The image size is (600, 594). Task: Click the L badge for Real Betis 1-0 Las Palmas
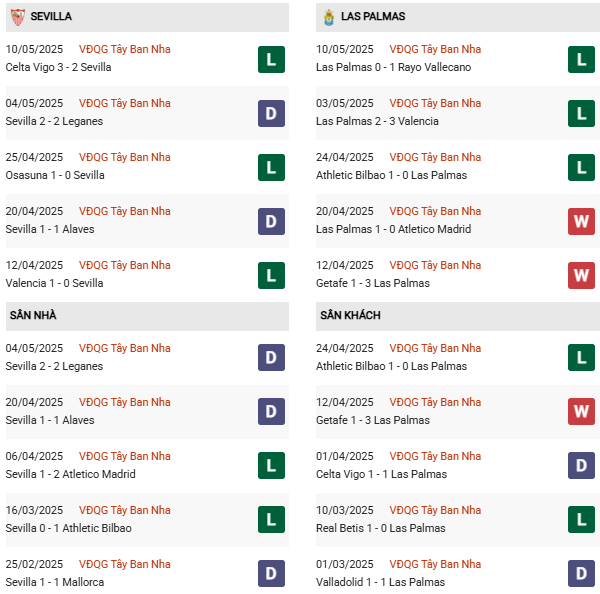(581, 519)
